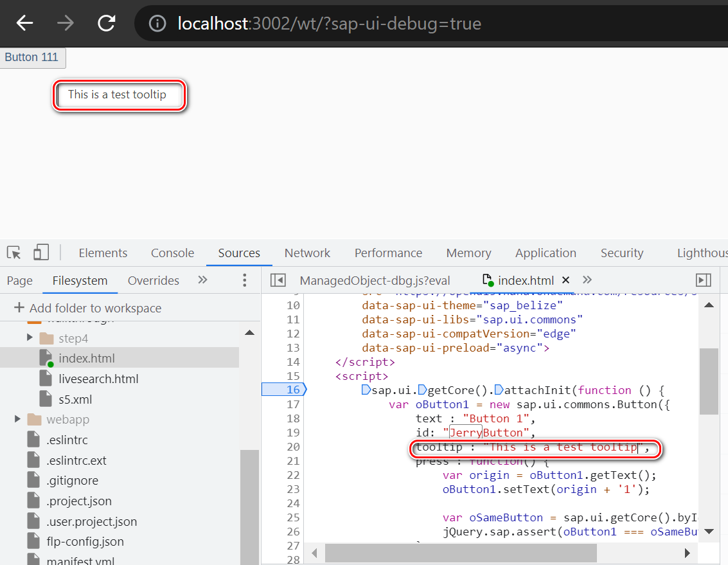Click the inline breakpoint marker before getCore
Viewport: 728px width, 565px height.
(x=423, y=390)
